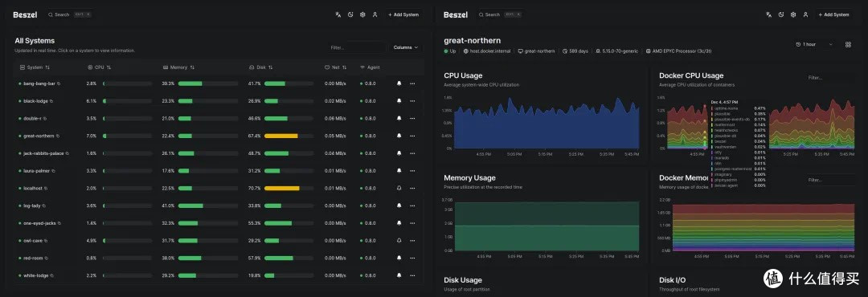This screenshot has width=868, height=297.
Task: Sort by Memory column header
Action: 178,67
